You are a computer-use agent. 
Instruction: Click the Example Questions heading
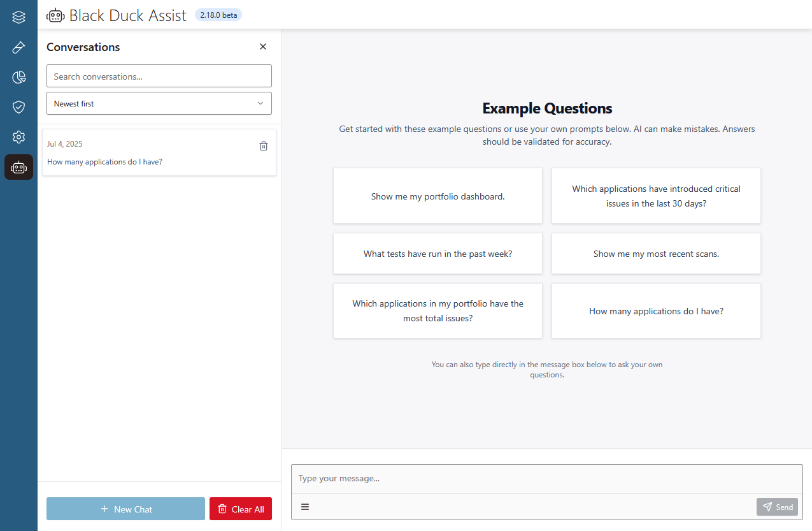(547, 108)
